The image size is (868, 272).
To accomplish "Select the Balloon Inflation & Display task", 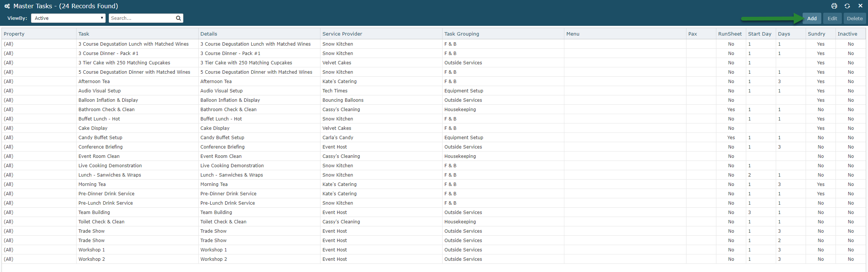I will click(x=108, y=100).
